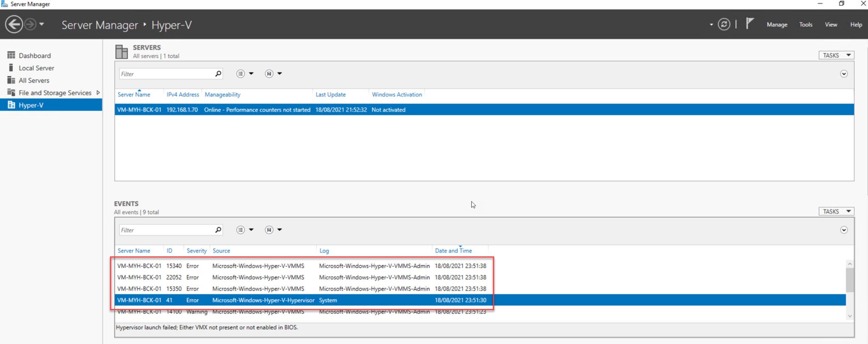Open the View menu
The width and height of the screenshot is (868, 344).
pyautogui.click(x=831, y=25)
